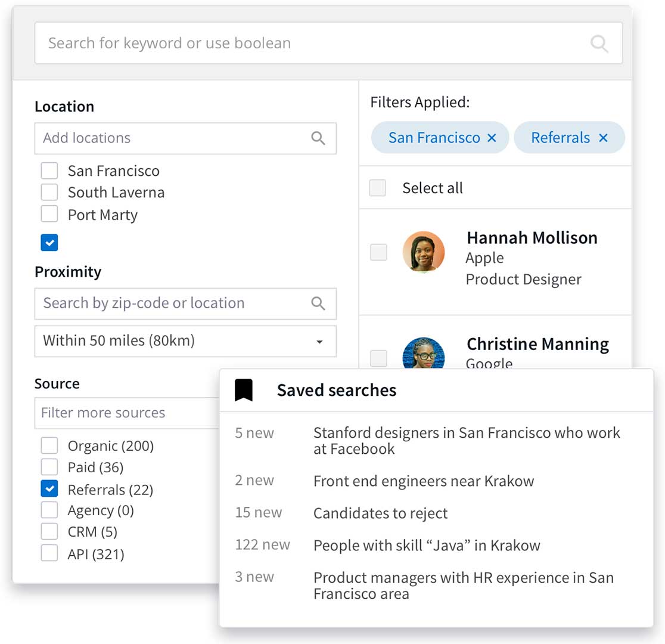Click Hannah Mollison's name
The height and width of the screenshot is (644, 665).
pos(532,237)
